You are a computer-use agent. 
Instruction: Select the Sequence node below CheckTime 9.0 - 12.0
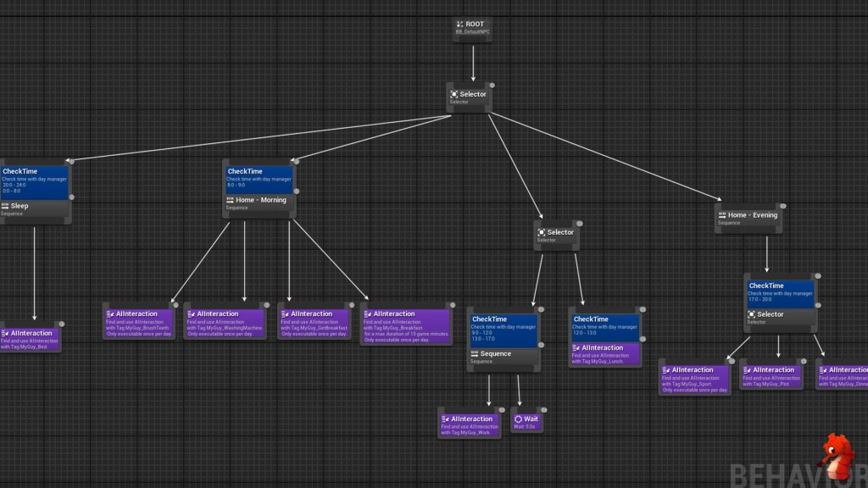tap(504, 357)
